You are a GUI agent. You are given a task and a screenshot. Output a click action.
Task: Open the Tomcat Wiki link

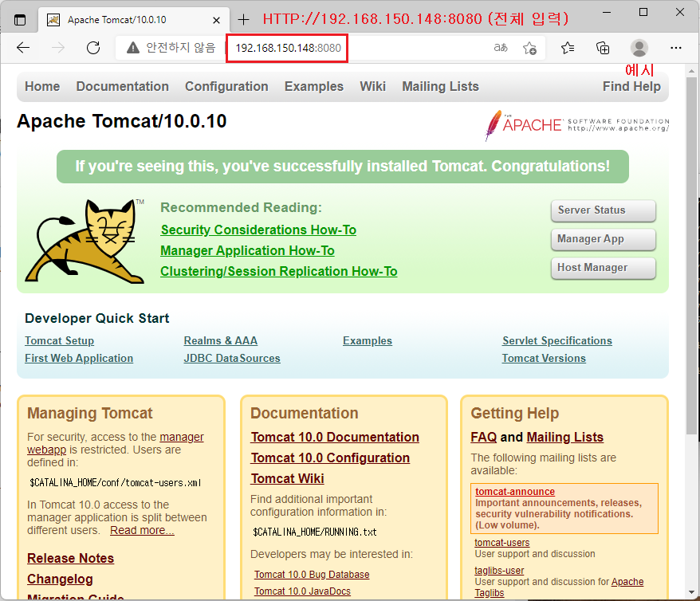point(288,479)
